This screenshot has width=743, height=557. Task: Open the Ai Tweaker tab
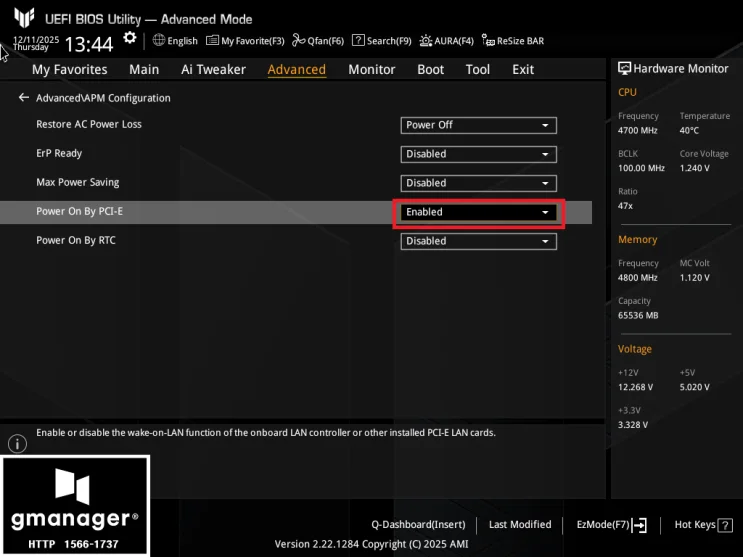[213, 70]
